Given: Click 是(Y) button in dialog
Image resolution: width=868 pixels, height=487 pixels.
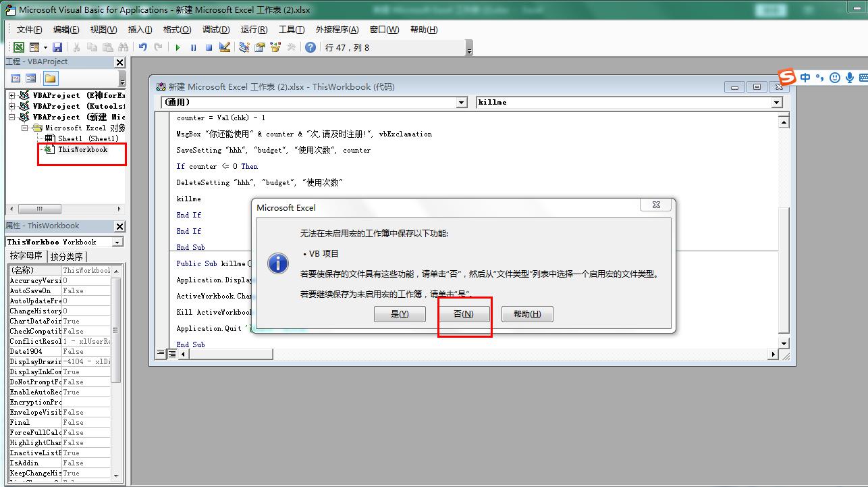Looking at the screenshot, I should [x=400, y=314].
